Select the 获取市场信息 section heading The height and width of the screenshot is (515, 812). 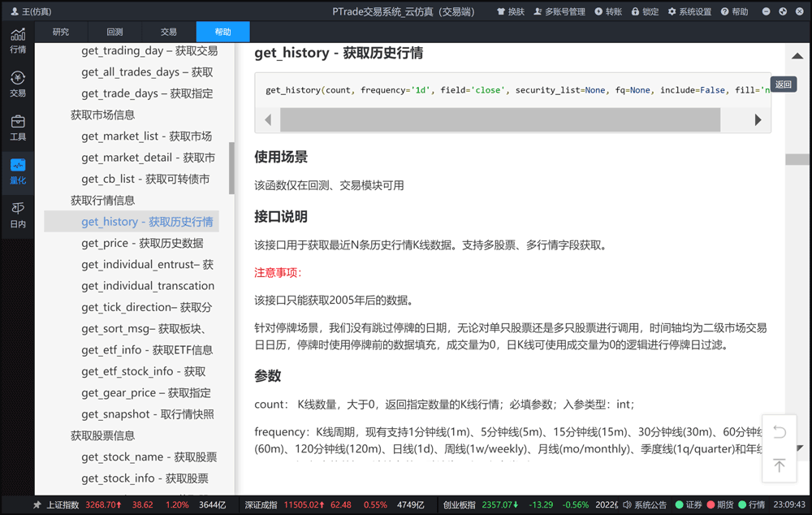coord(102,115)
